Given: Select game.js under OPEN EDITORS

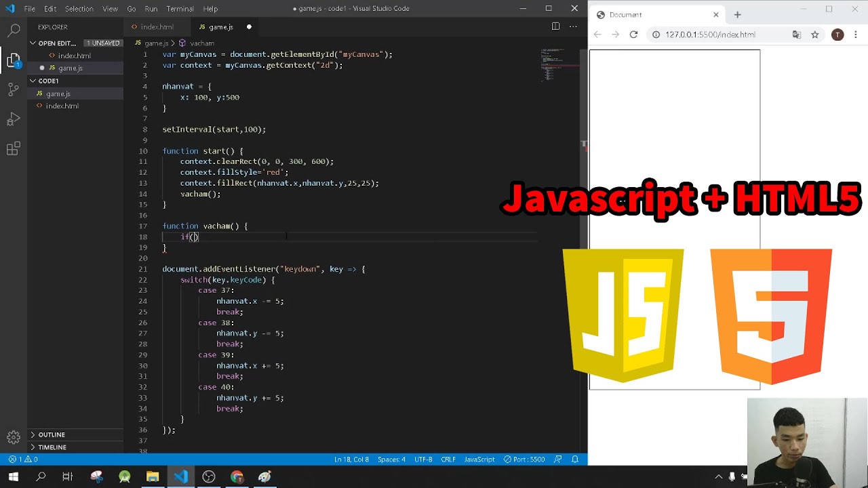Looking at the screenshot, I should (x=71, y=68).
